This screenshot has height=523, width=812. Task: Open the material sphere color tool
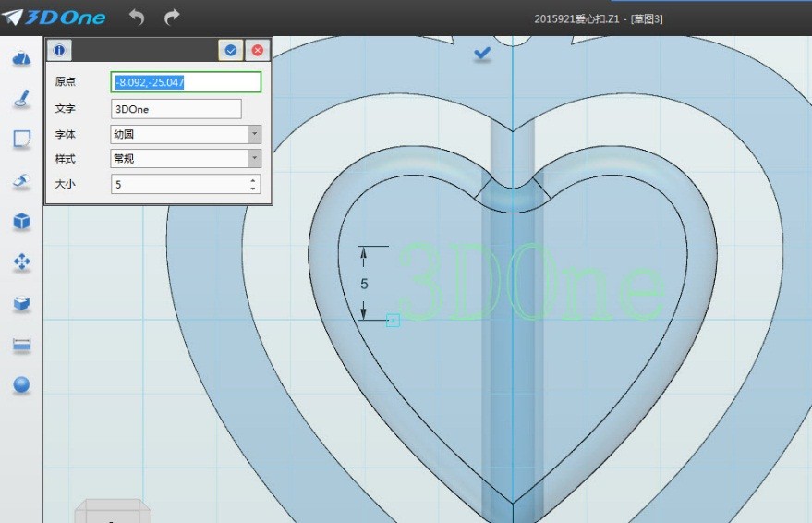point(22,385)
